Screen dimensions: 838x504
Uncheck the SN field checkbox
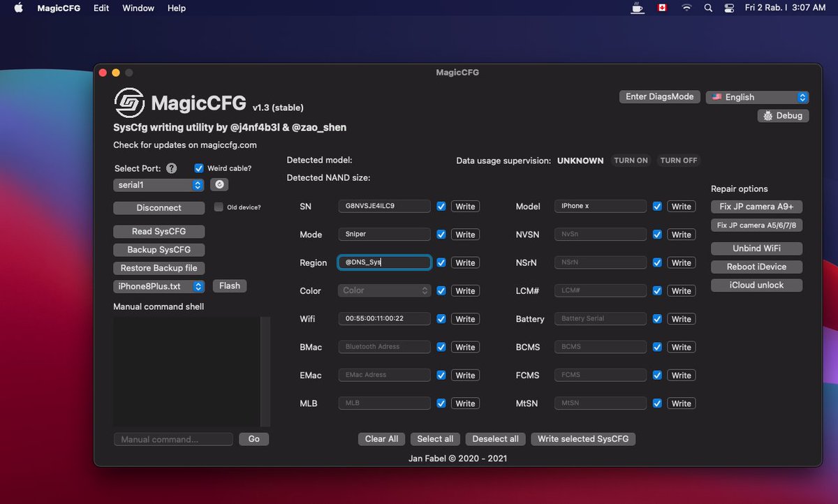[x=441, y=206]
